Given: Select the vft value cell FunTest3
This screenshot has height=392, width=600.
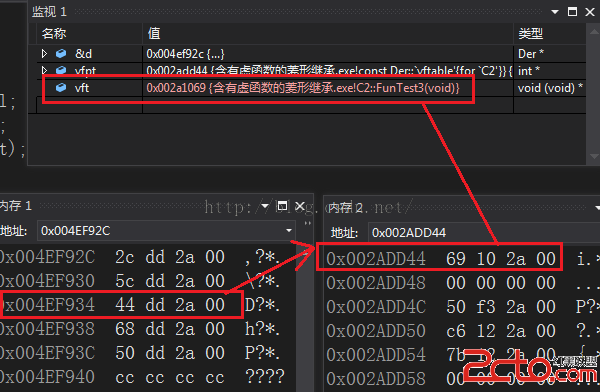Looking at the screenshot, I should tap(328, 88).
